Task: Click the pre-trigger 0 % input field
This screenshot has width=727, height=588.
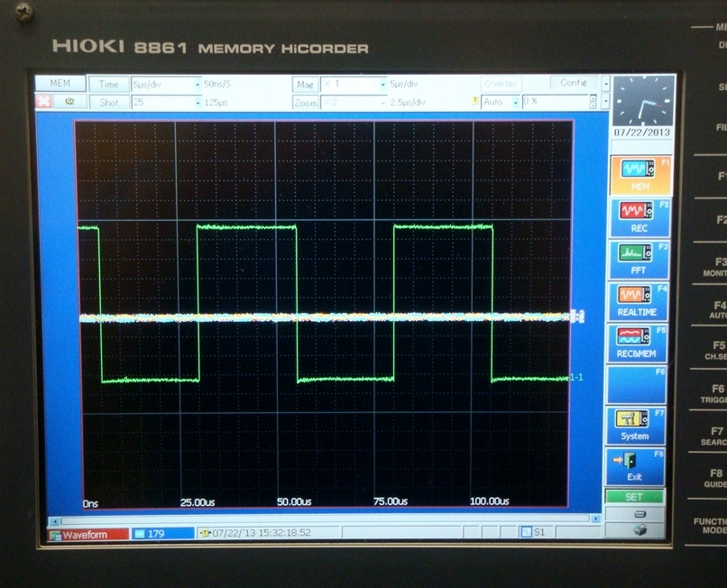Action: [x=556, y=101]
